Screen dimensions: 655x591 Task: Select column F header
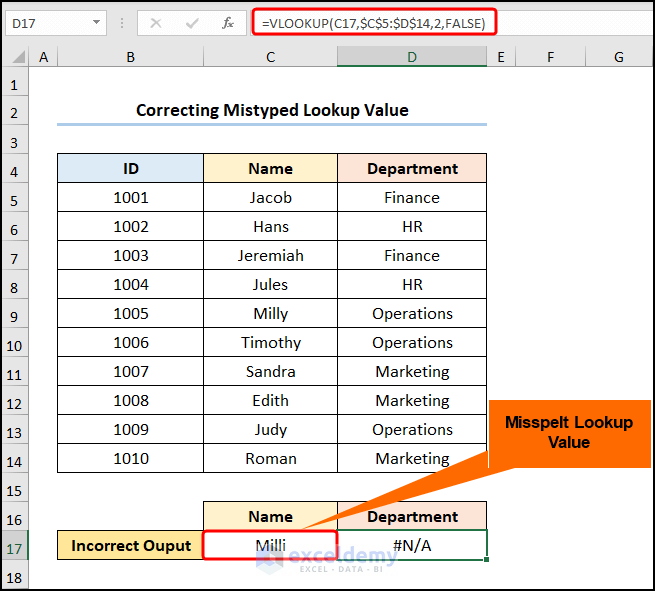(551, 57)
